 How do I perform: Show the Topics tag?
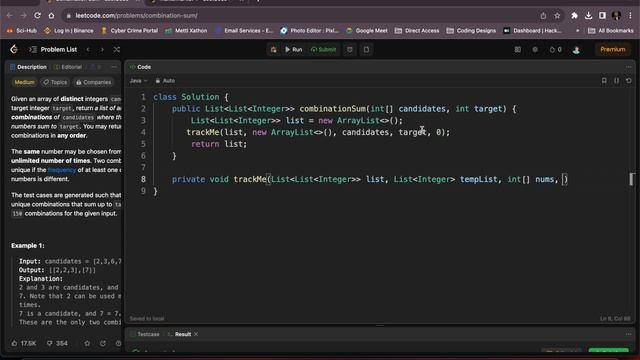55,82
